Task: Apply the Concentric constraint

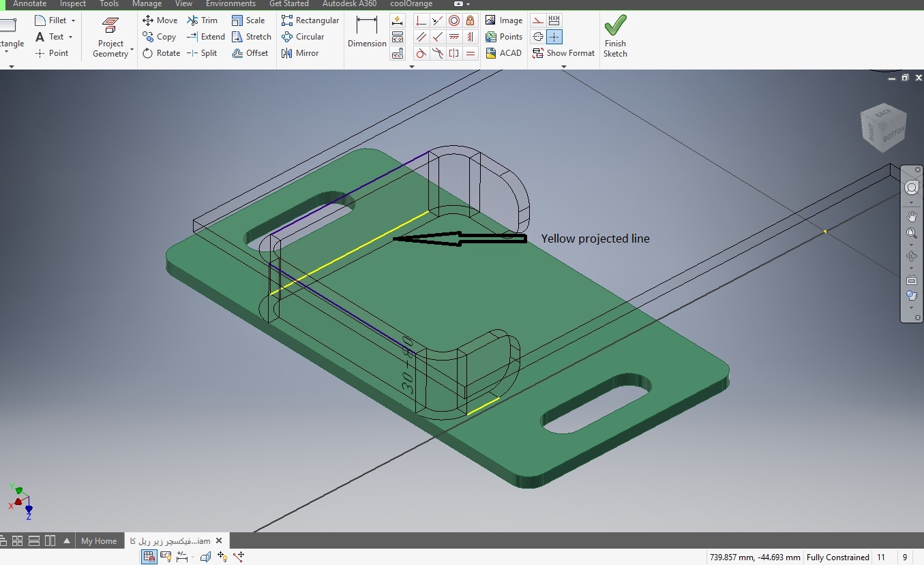Action: pos(454,20)
